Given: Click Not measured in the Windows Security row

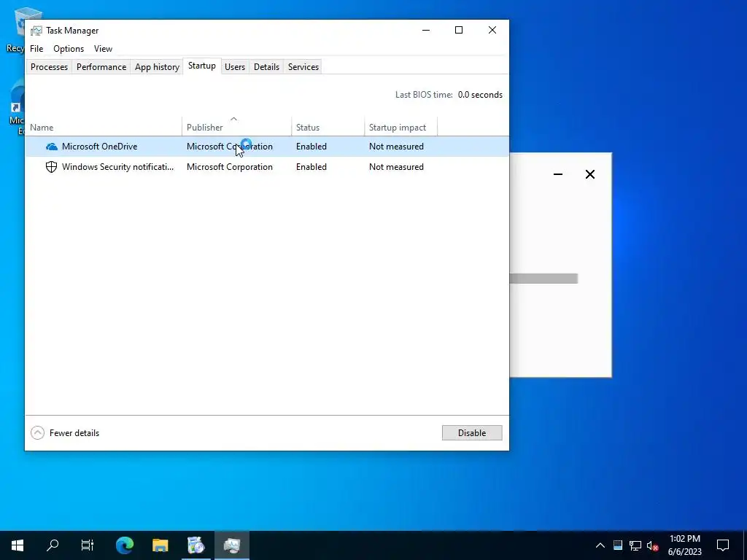Looking at the screenshot, I should 396,167.
